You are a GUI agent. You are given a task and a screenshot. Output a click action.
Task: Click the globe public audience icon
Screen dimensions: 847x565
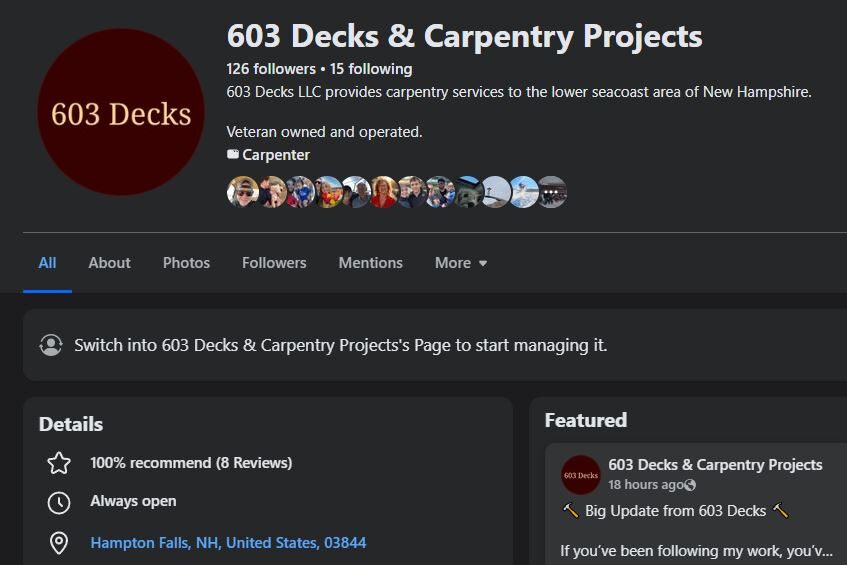click(x=690, y=485)
